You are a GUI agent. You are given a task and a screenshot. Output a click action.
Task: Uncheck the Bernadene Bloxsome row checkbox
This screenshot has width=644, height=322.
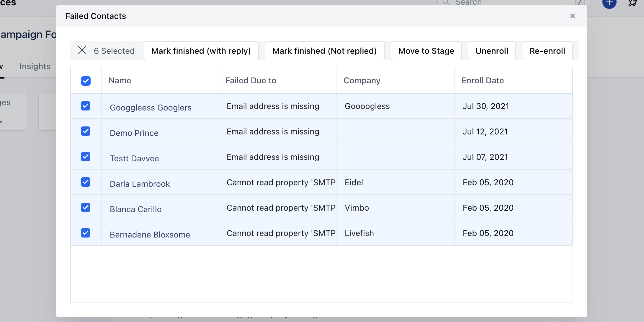[x=86, y=233]
